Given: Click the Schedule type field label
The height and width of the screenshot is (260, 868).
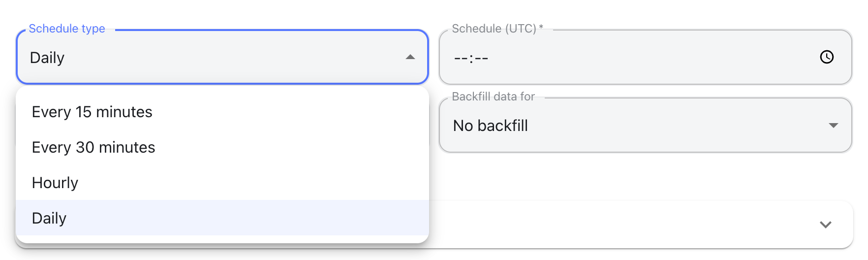Looking at the screenshot, I should 67,29.
